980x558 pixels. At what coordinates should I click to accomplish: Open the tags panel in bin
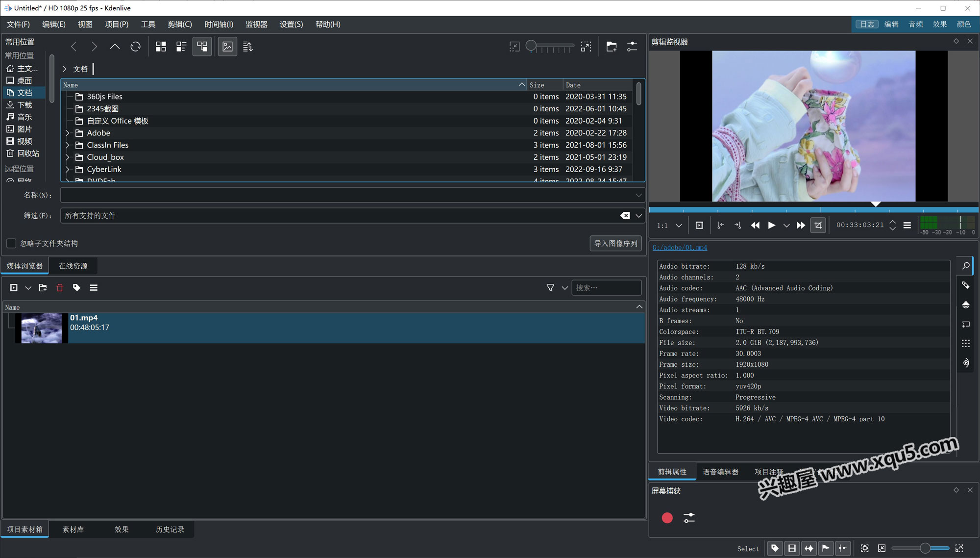tap(76, 288)
